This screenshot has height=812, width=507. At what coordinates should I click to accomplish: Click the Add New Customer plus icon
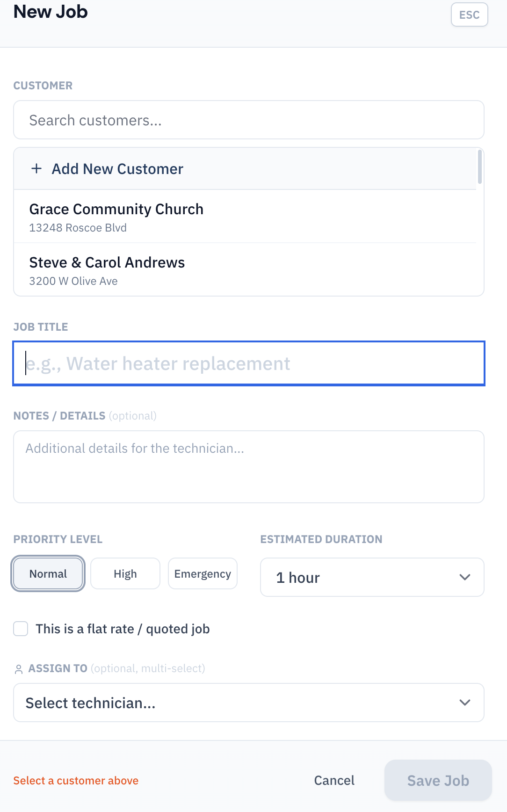pos(36,168)
